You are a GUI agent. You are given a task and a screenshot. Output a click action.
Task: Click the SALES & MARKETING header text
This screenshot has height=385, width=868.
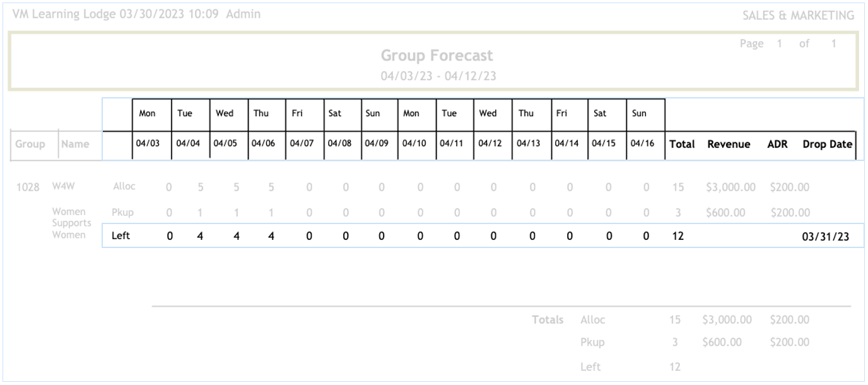pyautogui.click(x=799, y=15)
